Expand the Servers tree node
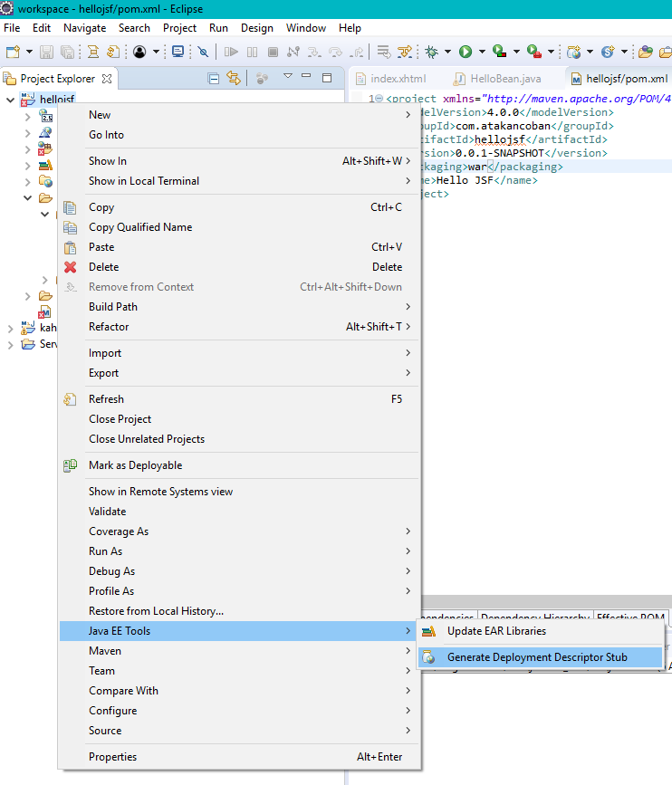Viewport: 672px width, 785px height. pos(10,344)
